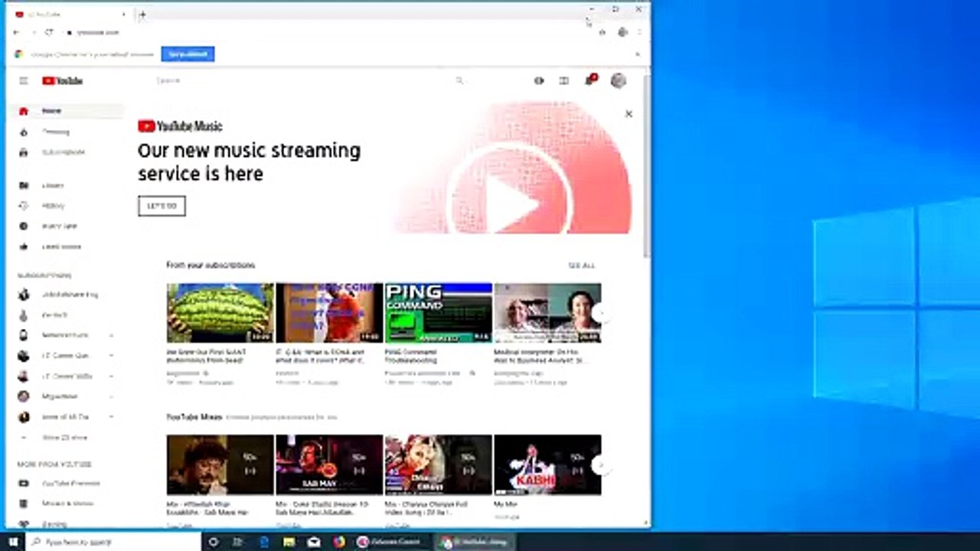
Task: Open the My Mix thumbnail
Action: point(547,465)
